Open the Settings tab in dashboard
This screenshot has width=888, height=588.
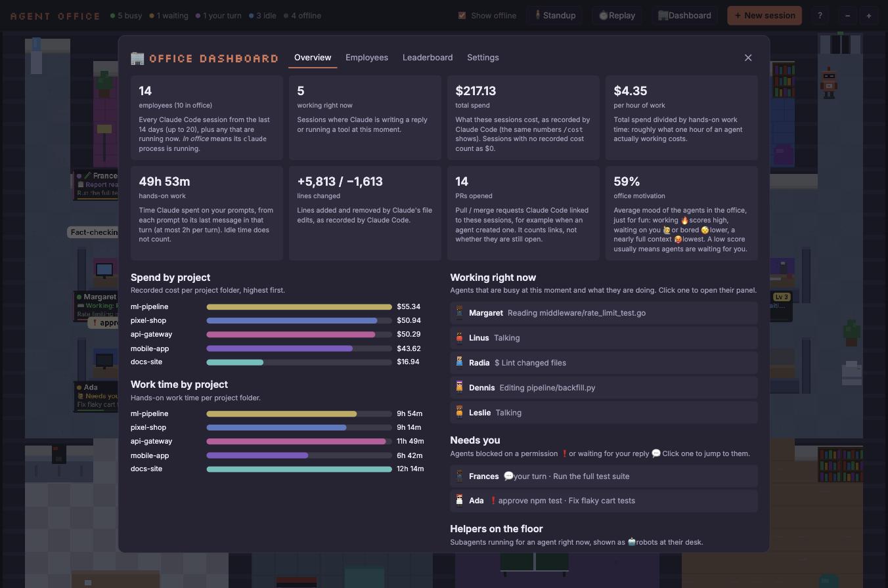483,58
